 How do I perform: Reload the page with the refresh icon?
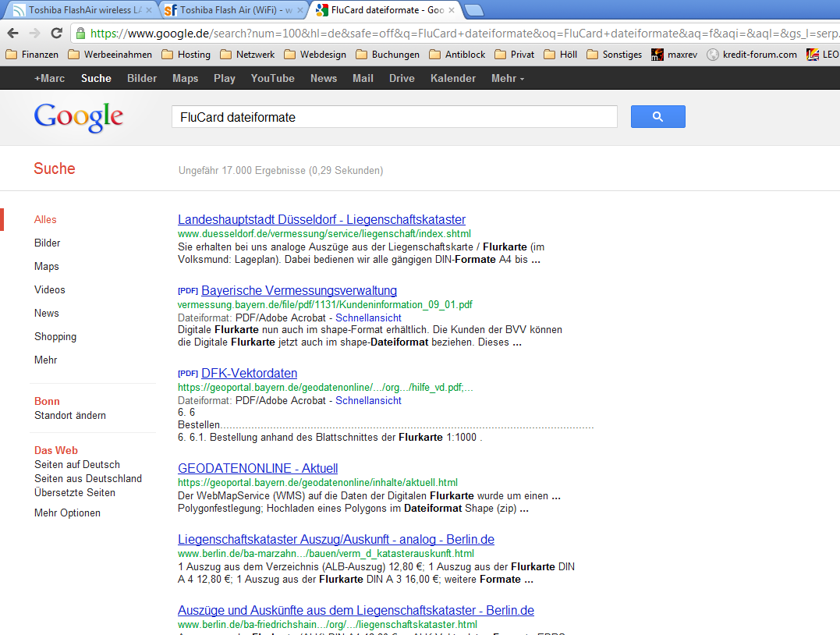(55, 34)
